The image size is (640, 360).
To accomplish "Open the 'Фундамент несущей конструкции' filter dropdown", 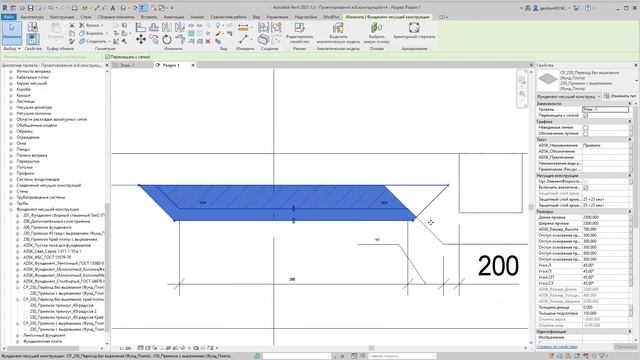I will [568, 97].
